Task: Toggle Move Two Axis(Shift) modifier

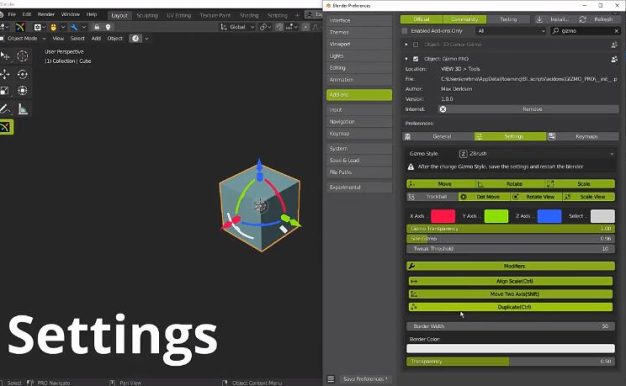Action: [511, 294]
